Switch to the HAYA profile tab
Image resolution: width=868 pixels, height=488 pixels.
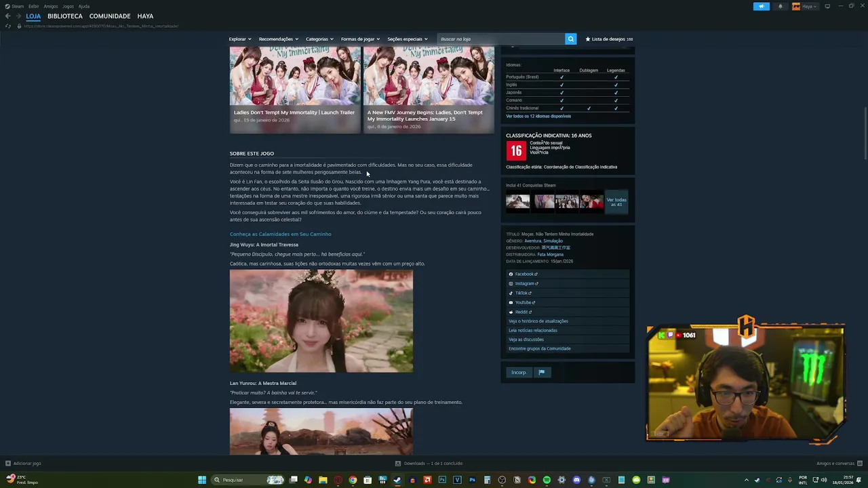pyautogui.click(x=145, y=16)
